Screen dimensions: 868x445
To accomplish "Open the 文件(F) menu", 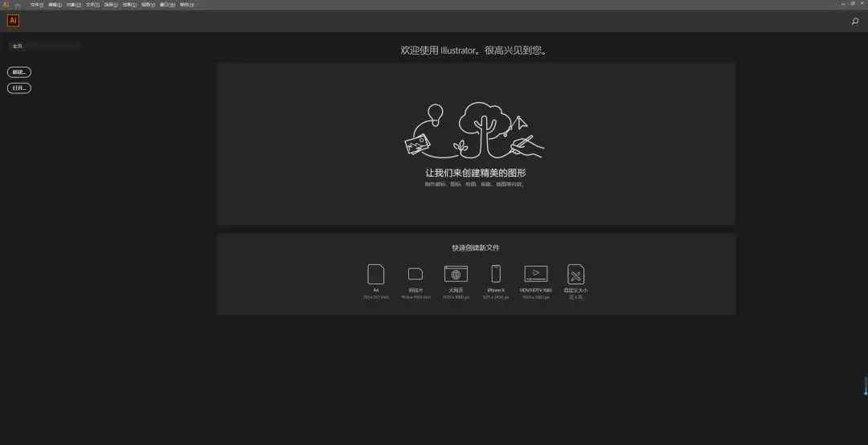I will [36, 5].
